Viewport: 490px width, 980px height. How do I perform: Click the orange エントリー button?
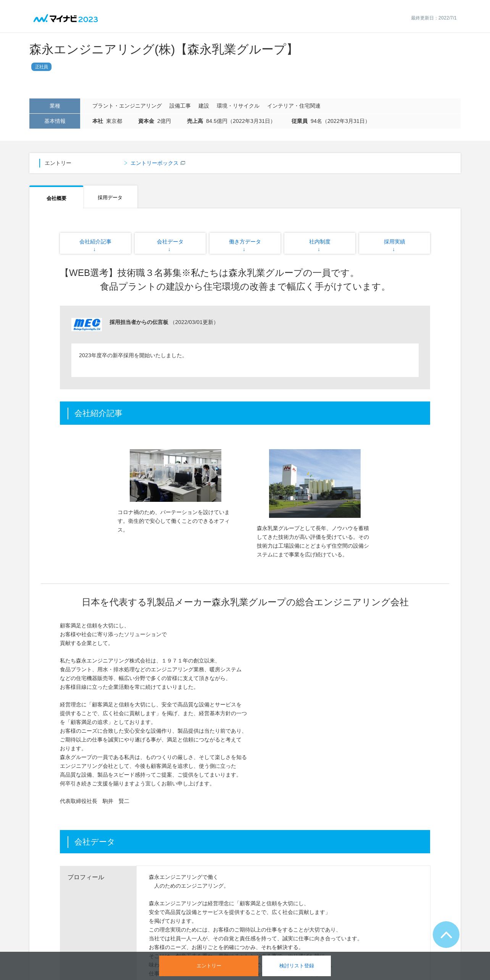pyautogui.click(x=209, y=965)
